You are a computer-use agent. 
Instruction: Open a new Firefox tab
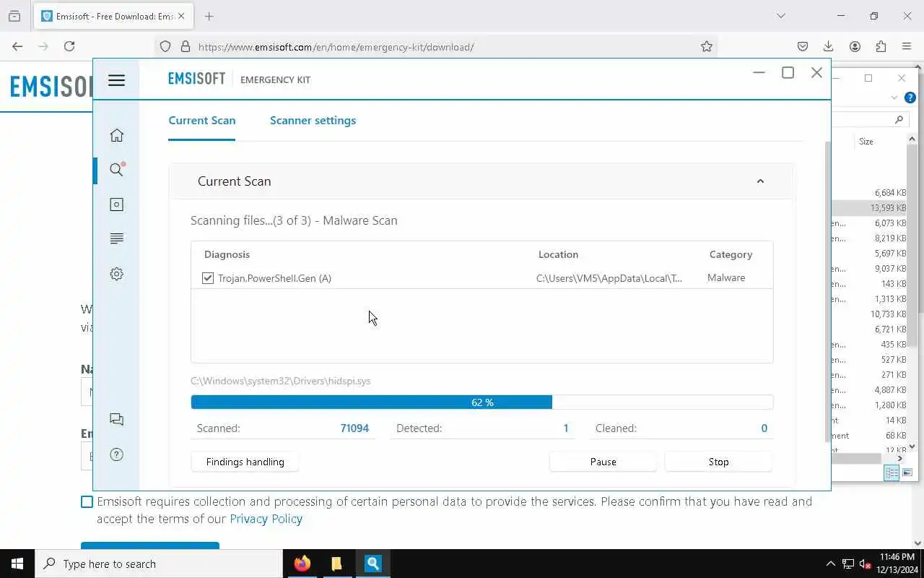(209, 16)
